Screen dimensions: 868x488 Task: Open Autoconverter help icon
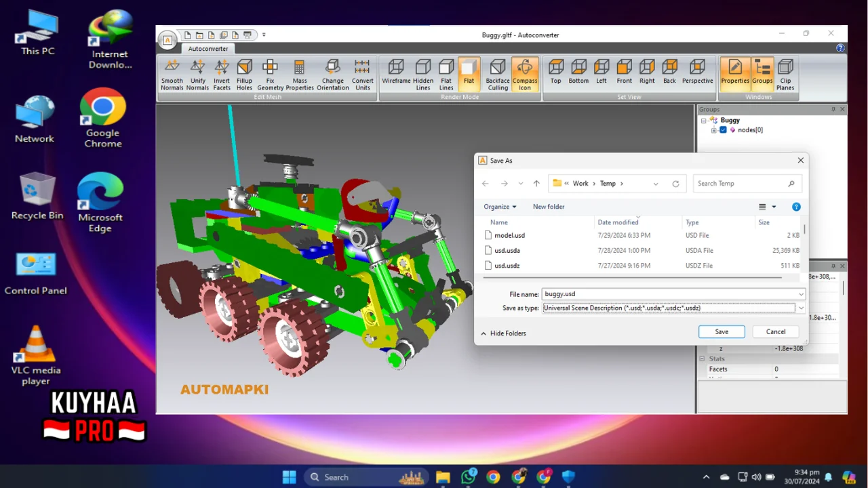click(840, 48)
